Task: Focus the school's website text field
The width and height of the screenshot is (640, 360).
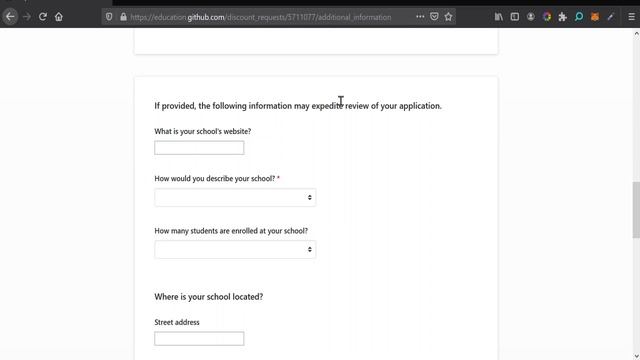Action: (x=199, y=148)
